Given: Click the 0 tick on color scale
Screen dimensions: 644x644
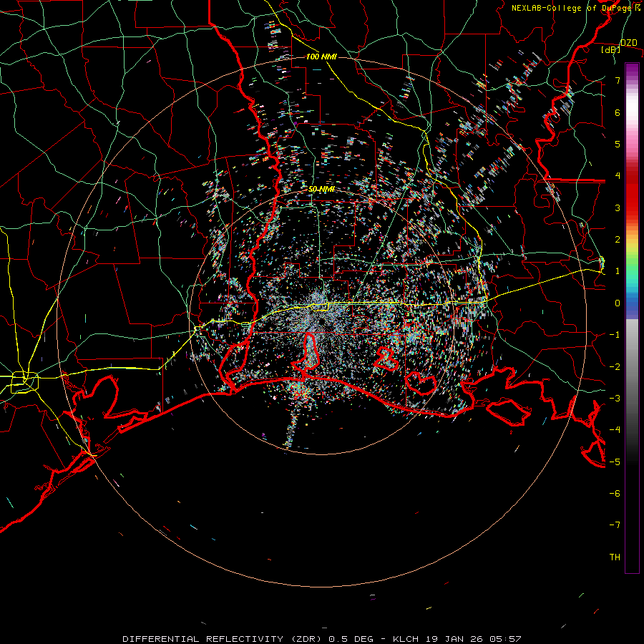Looking at the screenshot, I should (x=618, y=303).
